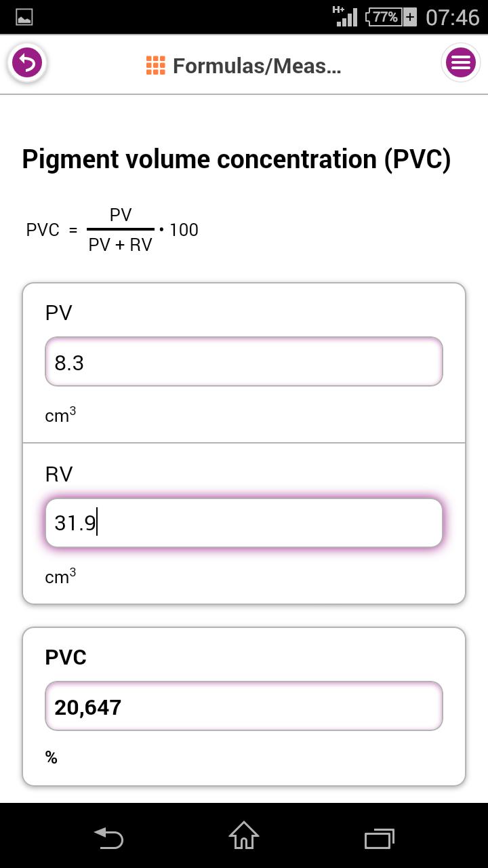This screenshot has width=488, height=868.
Task: Click the orange grid icon
Action: 155,66
